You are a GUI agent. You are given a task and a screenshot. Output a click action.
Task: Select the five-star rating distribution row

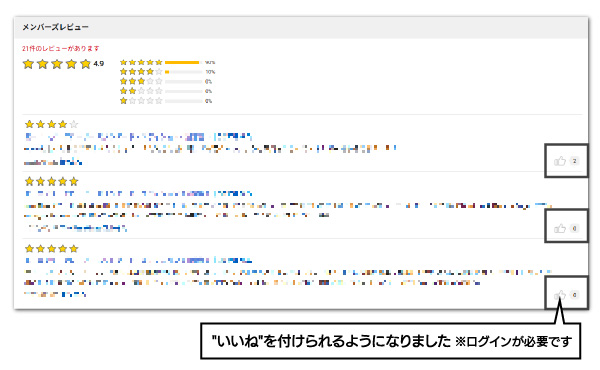(x=168, y=62)
